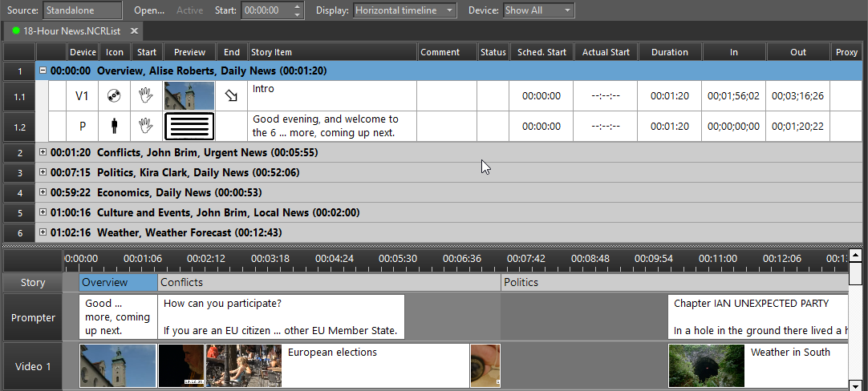The width and height of the screenshot is (868, 391).
Task: Click the video disc icon in row 1.1
Action: 114,96
